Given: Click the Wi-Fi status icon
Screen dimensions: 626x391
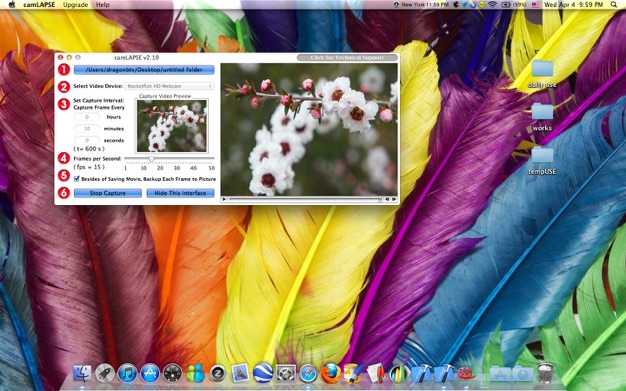Looking at the screenshot, I should [x=493, y=5].
